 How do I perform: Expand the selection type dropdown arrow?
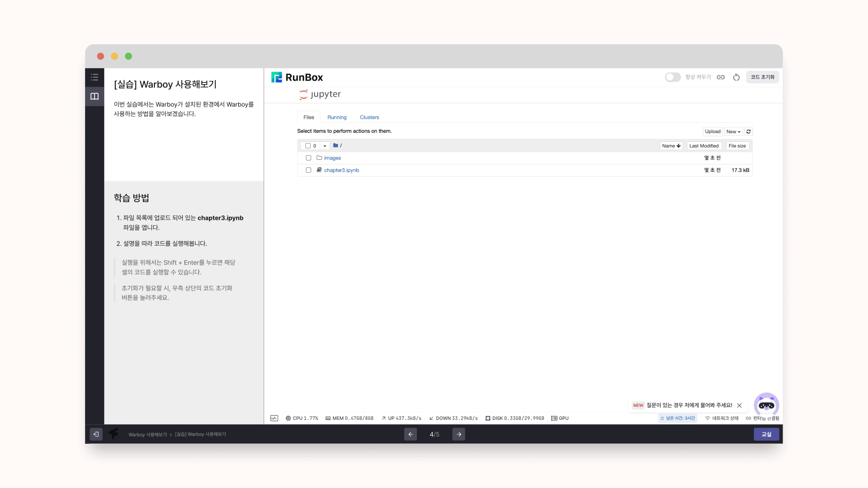[x=325, y=146]
